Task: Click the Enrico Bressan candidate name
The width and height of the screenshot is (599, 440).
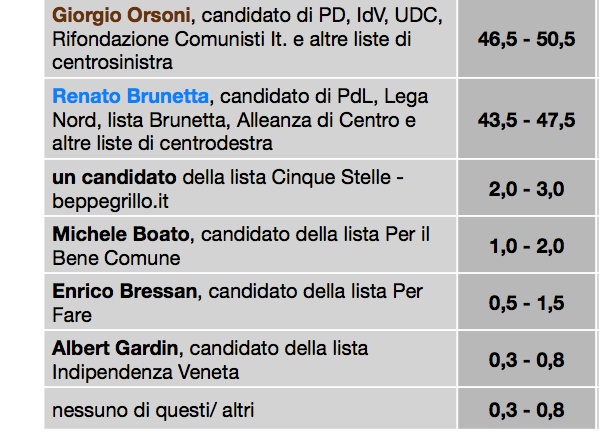Action: point(125,291)
